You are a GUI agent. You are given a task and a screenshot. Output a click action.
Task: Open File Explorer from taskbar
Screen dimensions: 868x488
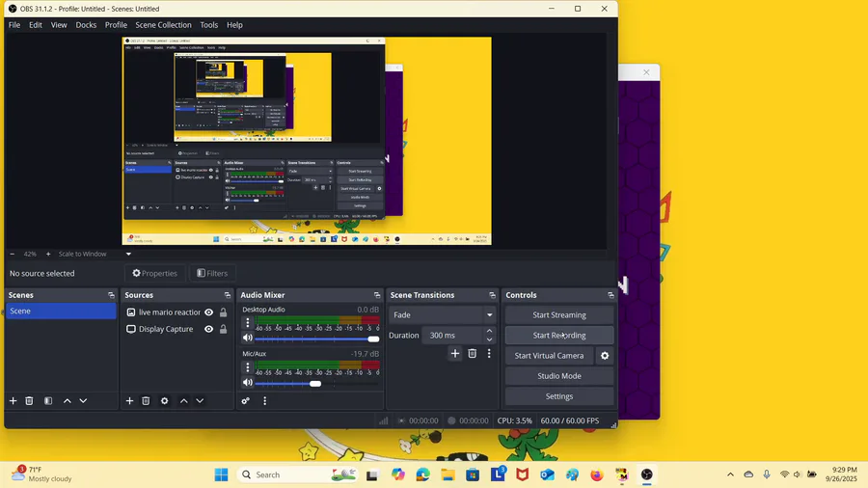tap(448, 474)
